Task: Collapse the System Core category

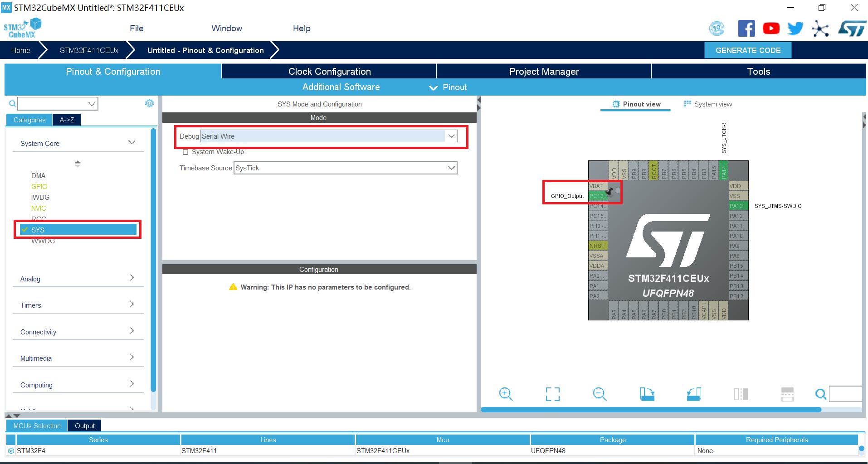Action: point(132,142)
